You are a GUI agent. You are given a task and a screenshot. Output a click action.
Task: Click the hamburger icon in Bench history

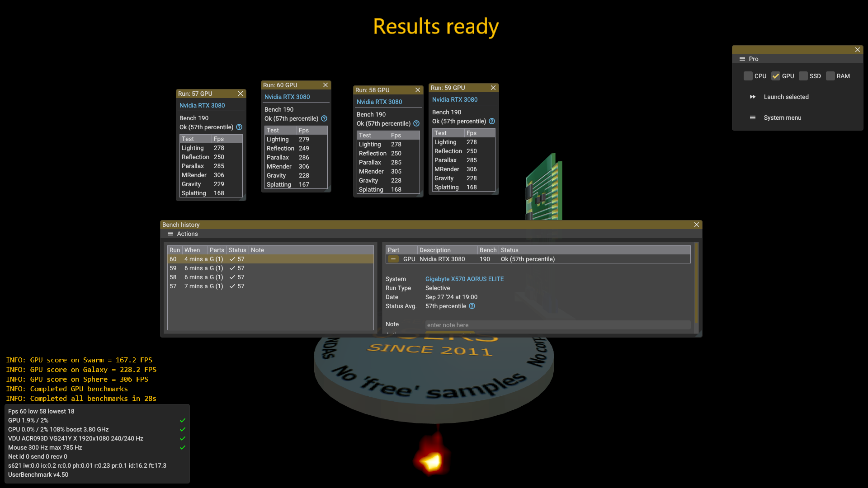pos(170,234)
